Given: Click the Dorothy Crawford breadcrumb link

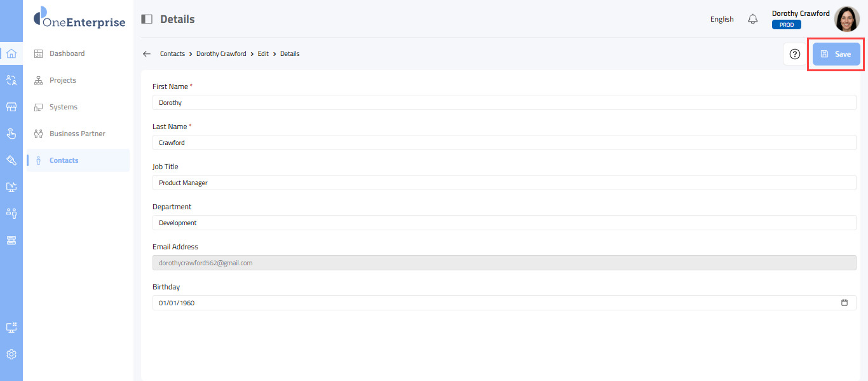Looking at the screenshot, I should pyautogui.click(x=221, y=54).
